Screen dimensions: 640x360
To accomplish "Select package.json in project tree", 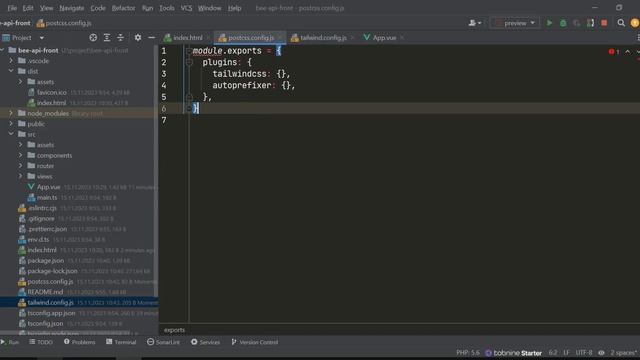I will pos(45,260).
